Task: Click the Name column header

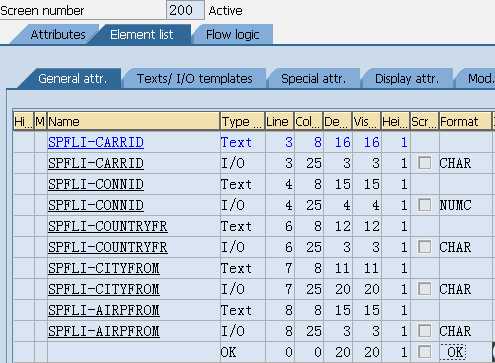Action: pyautogui.click(x=133, y=122)
